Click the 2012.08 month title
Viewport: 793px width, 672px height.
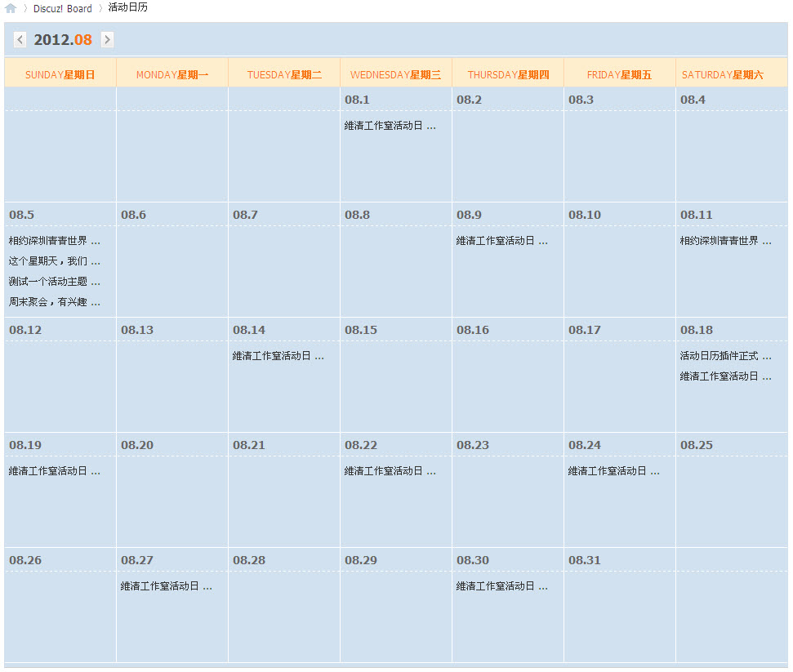pos(63,39)
